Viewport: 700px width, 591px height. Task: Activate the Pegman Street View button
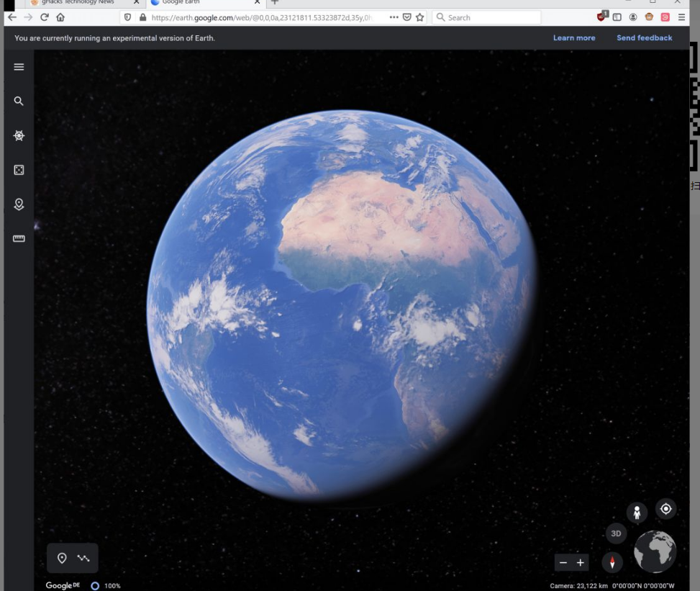(637, 513)
